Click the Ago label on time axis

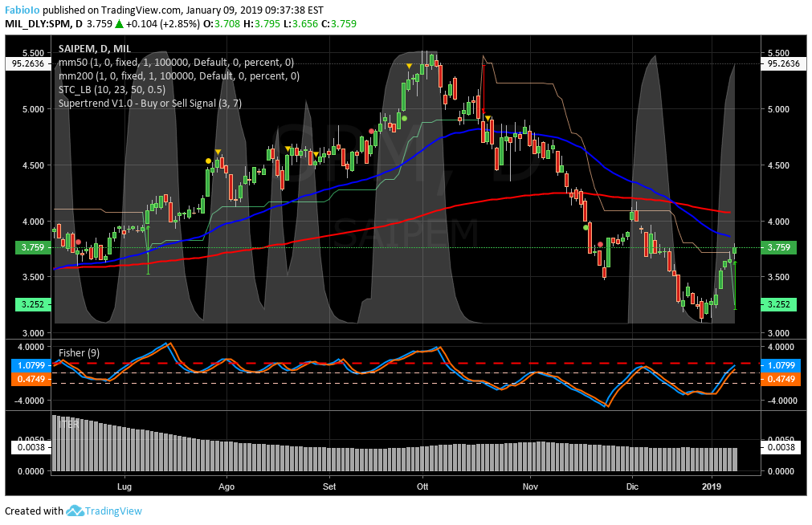(x=226, y=486)
